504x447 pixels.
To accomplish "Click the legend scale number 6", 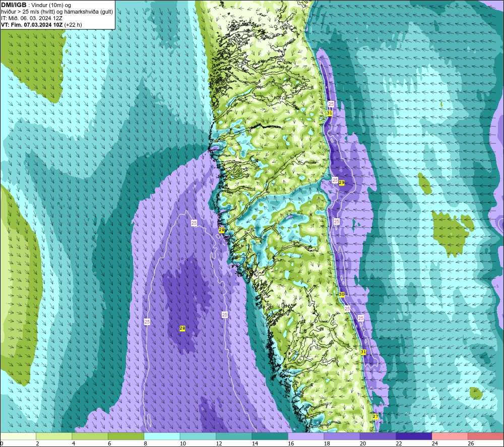I will click(x=109, y=443).
